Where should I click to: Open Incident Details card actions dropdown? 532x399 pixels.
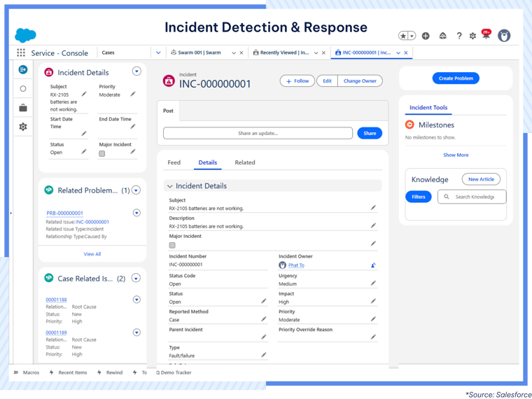136,71
